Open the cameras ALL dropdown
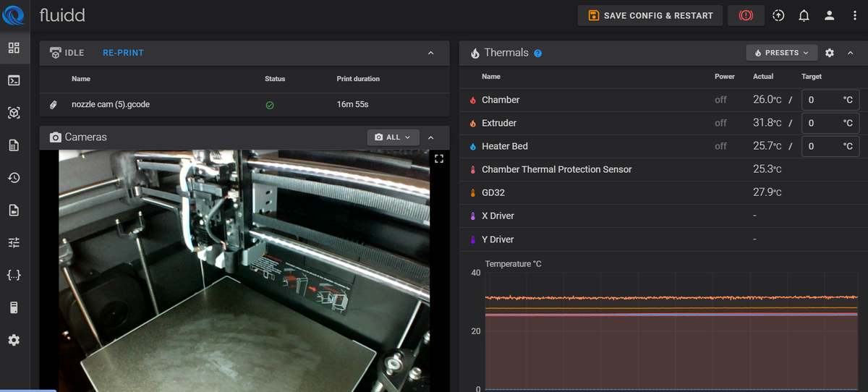The width and height of the screenshot is (868, 392). [x=393, y=137]
